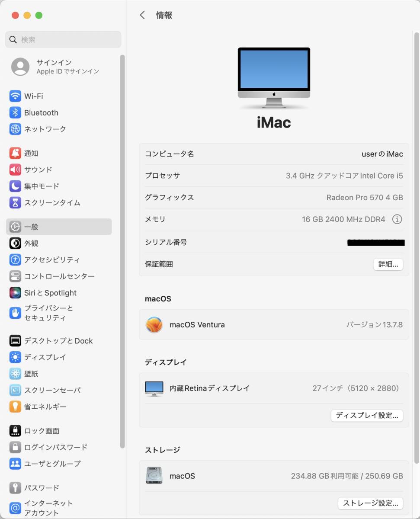Click the 'グラフィックス' label
420x519 pixels.
[x=170, y=198]
